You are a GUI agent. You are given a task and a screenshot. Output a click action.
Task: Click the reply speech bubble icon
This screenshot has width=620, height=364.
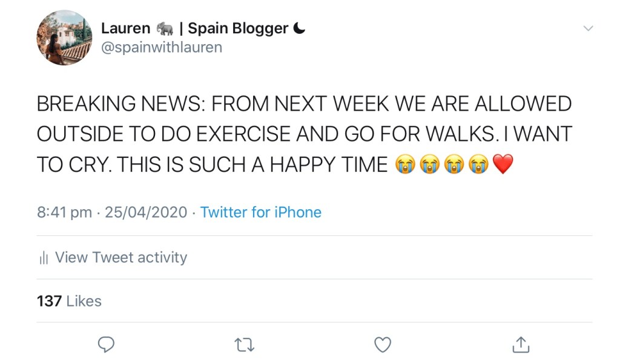(107, 344)
